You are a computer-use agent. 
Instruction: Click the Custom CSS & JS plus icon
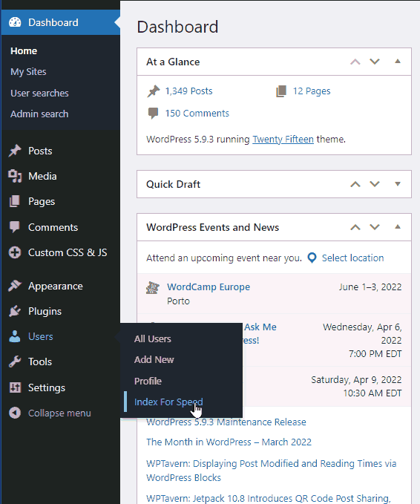15,252
